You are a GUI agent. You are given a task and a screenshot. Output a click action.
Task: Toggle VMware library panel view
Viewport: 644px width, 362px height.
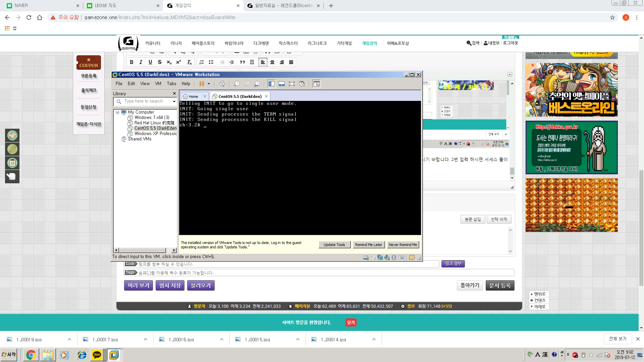click(272, 84)
